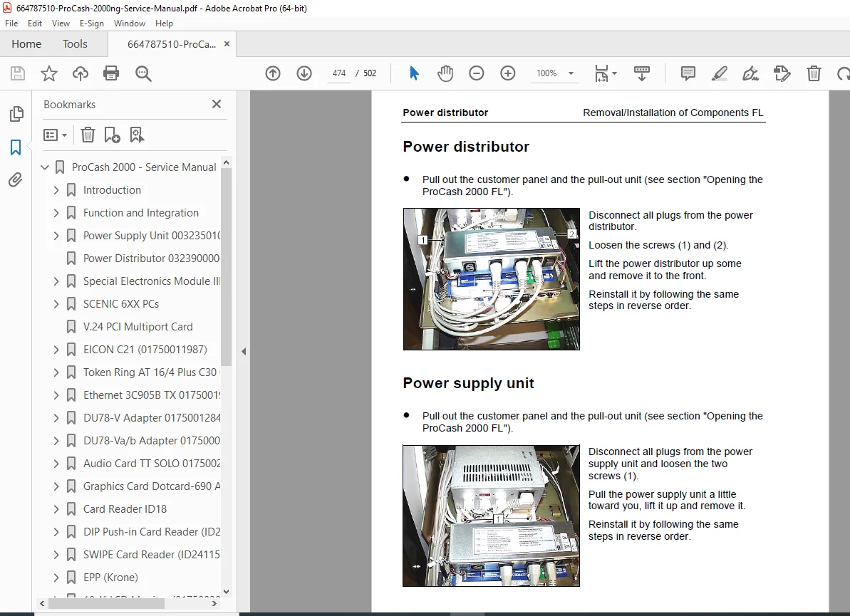
Task: Switch to the Tools tab
Action: (x=75, y=44)
